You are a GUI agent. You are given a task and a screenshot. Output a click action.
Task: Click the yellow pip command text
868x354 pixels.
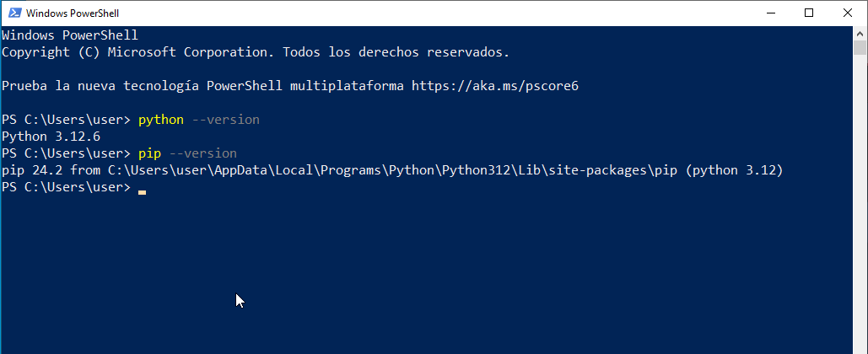click(149, 153)
